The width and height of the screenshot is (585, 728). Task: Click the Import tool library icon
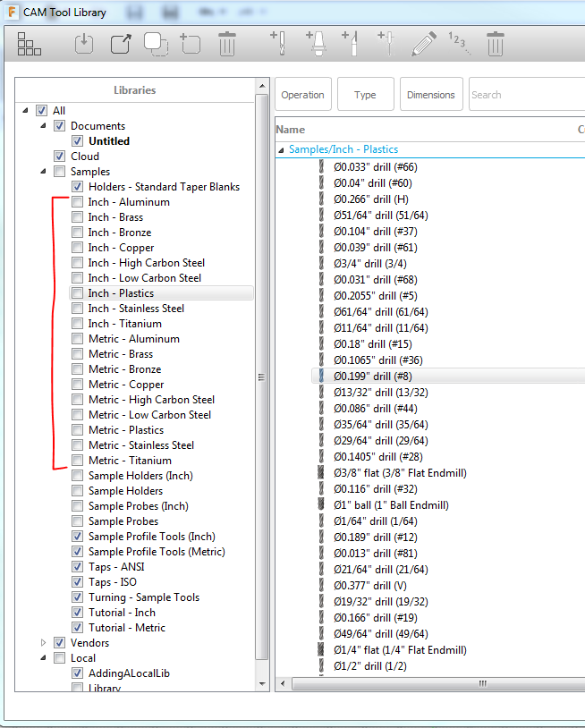84,44
